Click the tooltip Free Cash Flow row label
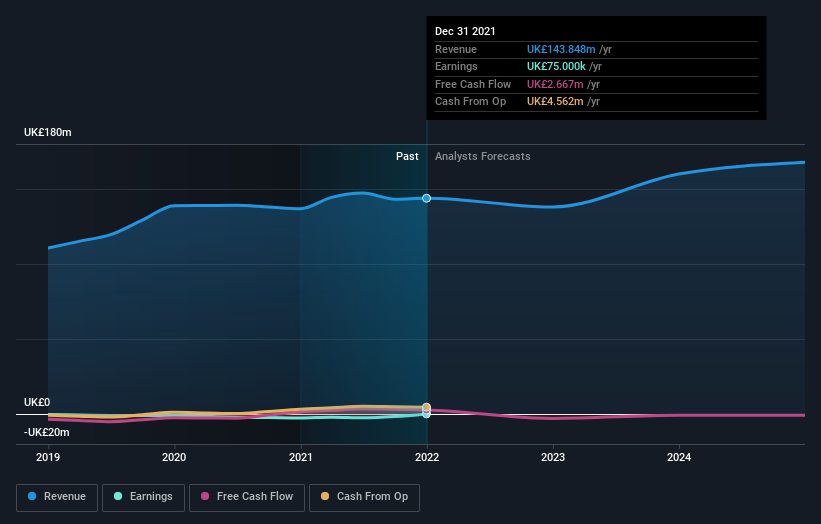The width and height of the screenshot is (821, 524). click(473, 84)
